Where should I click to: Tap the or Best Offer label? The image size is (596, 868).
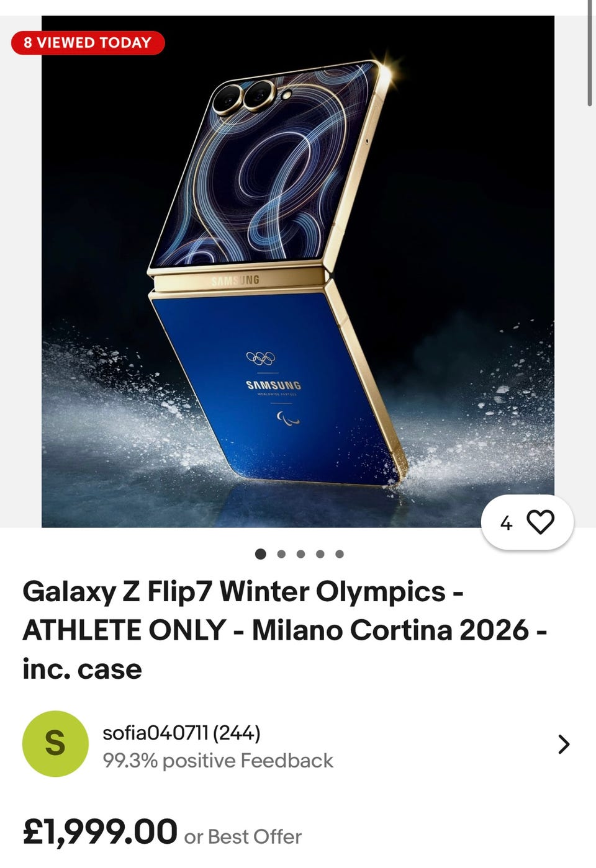(243, 837)
